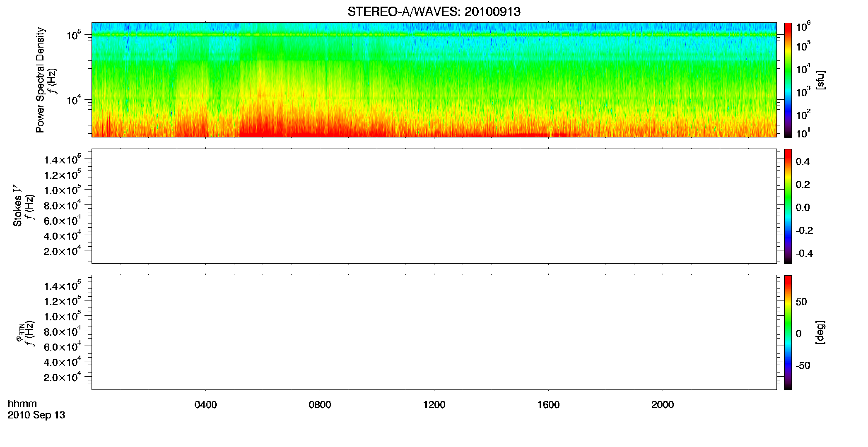Click the "2010 Sep 13" date label

click(x=36, y=415)
